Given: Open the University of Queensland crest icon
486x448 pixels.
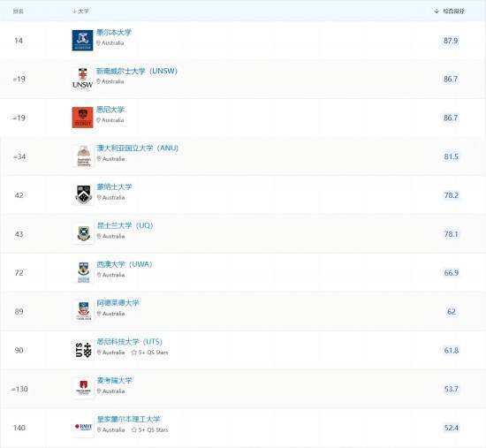Looking at the screenshot, I should (84, 234).
